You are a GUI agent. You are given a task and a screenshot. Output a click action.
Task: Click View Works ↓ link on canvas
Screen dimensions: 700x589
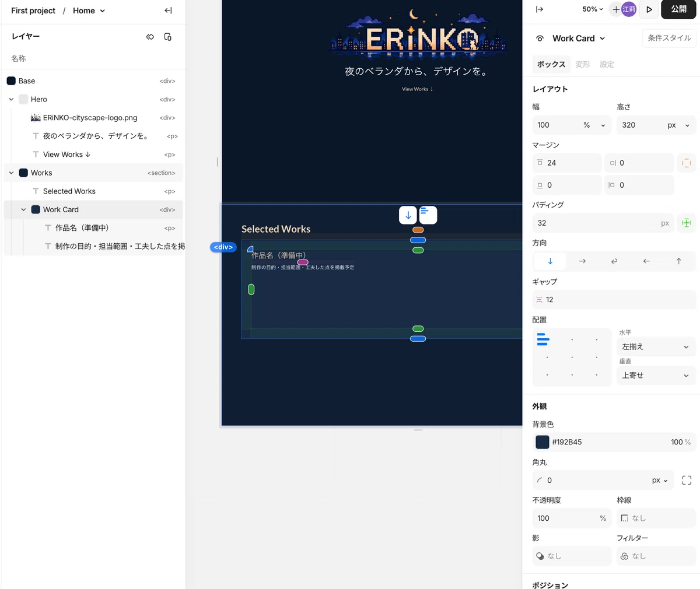(x=417, y=89)
